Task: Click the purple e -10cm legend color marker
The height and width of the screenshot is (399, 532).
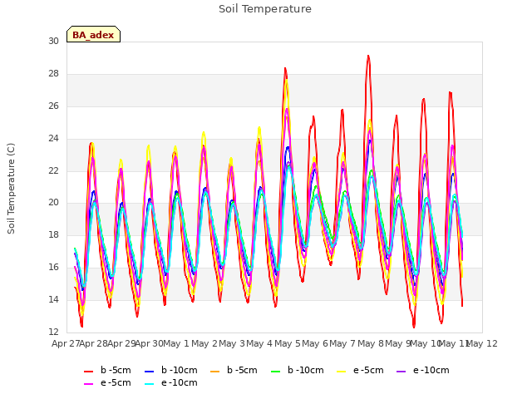Action: [x=401, y=372]
